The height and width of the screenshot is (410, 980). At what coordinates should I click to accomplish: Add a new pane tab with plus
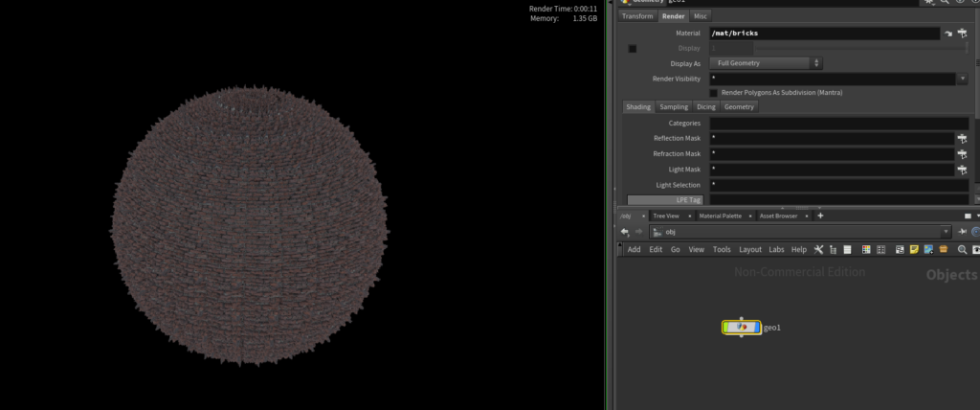820,216
